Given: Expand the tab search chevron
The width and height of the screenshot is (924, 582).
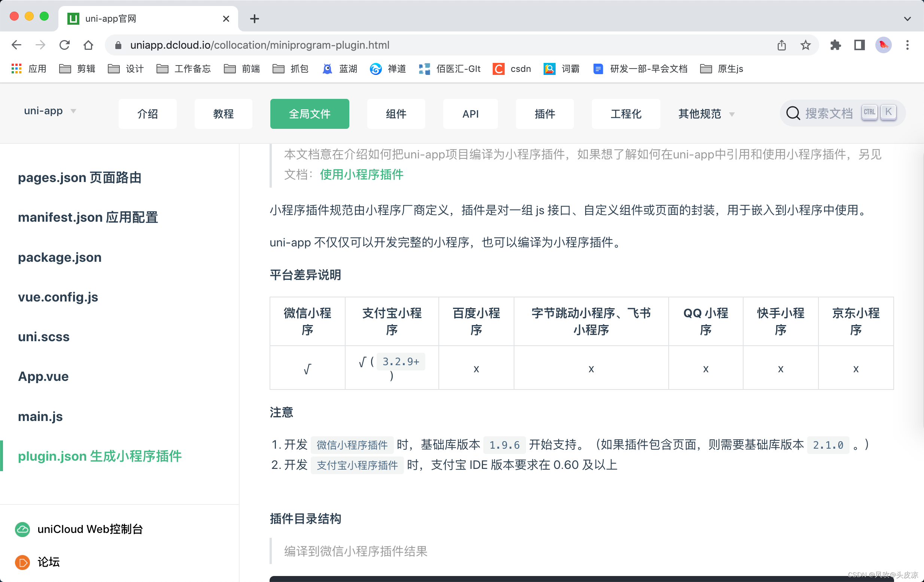Looking at the screenshot, I should click(907, 18).
